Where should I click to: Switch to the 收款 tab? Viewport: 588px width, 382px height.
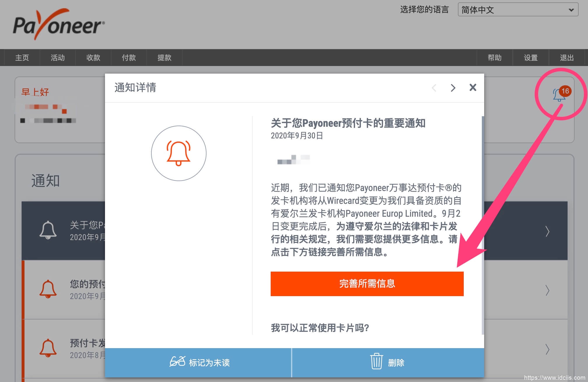[93, 58]
